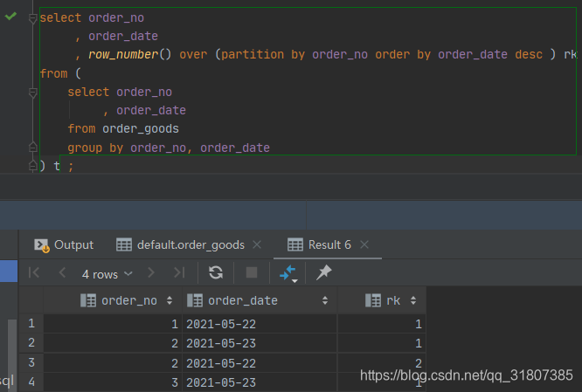Collapse the inner select fold marker
Viewport: 582px width, 392px height.
pos(32,93)
